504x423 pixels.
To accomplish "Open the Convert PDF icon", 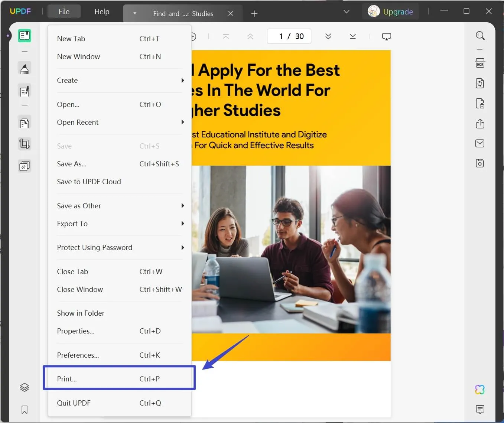I will 480,83.
